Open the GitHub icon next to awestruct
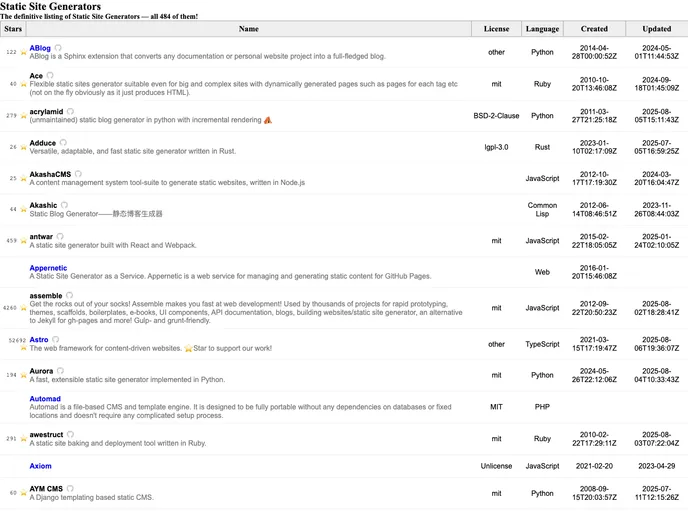 (70, 434)
